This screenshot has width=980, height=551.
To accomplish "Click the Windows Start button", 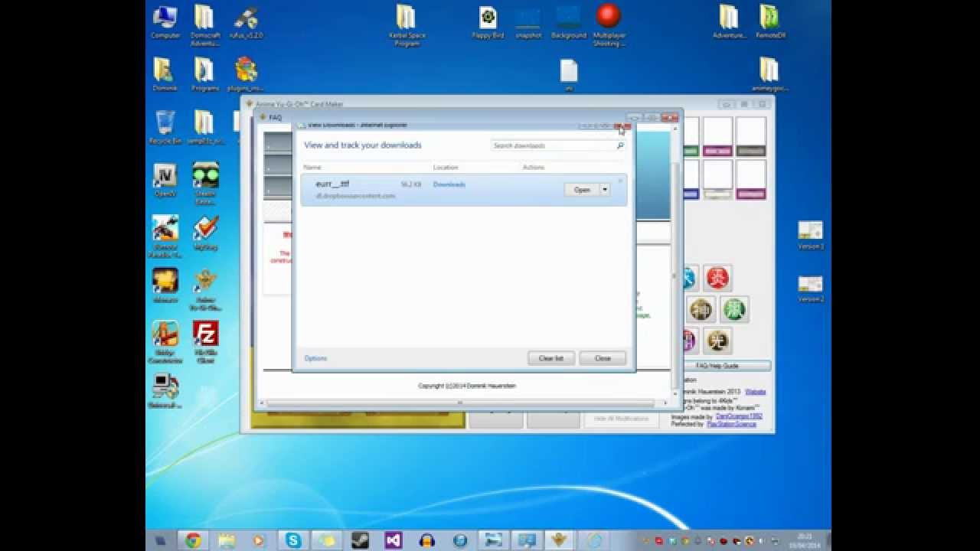I will pos(160,540).
